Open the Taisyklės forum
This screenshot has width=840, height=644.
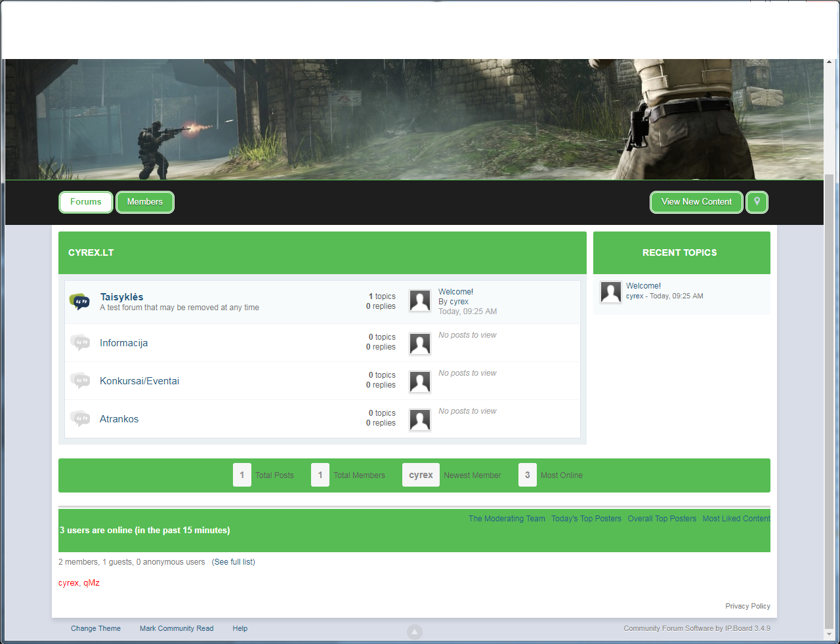pyautogui.click(x=121, y=297)
